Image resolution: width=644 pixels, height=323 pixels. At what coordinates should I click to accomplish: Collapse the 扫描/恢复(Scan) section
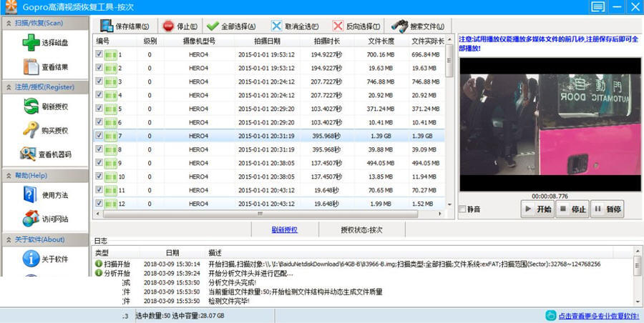tap(8, 23)
